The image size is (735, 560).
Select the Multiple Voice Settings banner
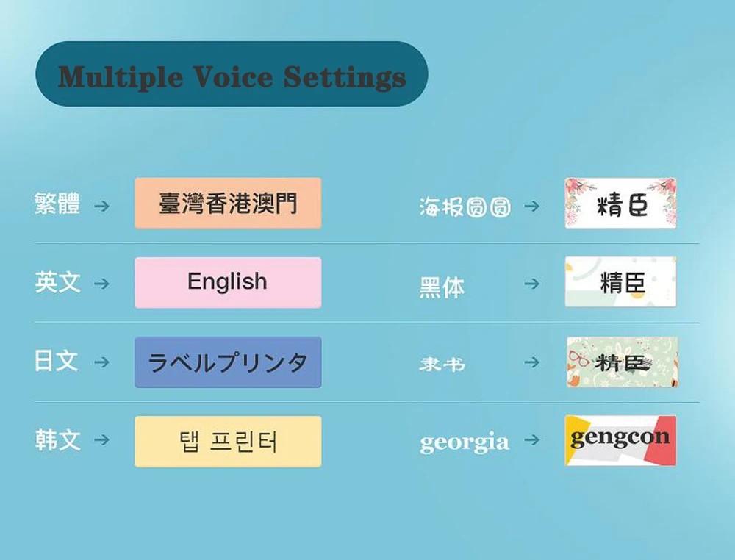pyautogui.click(x=232, y=73)
